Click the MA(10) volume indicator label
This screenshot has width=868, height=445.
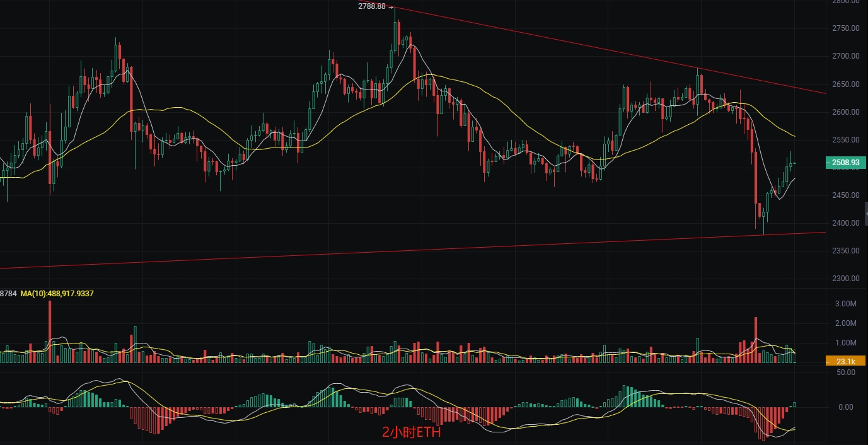(x=57, y=294)
